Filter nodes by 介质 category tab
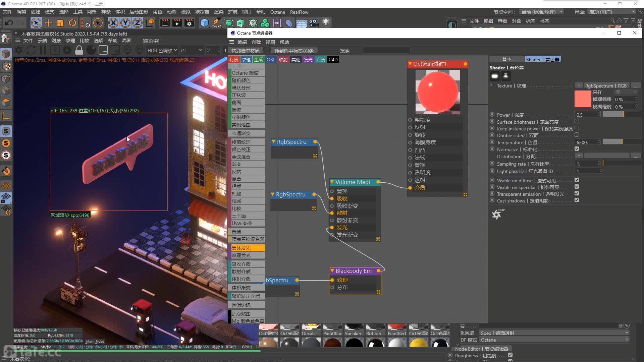The width and height of the screenshot is (644, 362). click(x=320, y=60)
